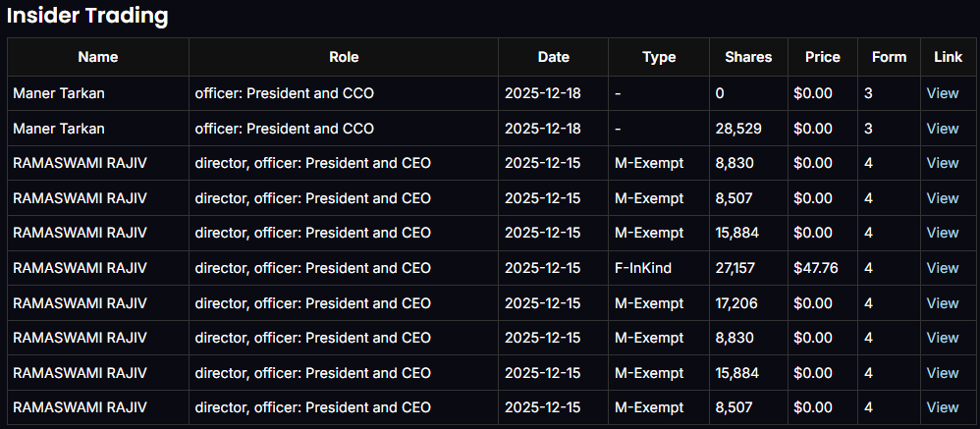Click the 28,529 shares cell
The height and width of the screenshot is (429, 980).
tap(736, 129)
